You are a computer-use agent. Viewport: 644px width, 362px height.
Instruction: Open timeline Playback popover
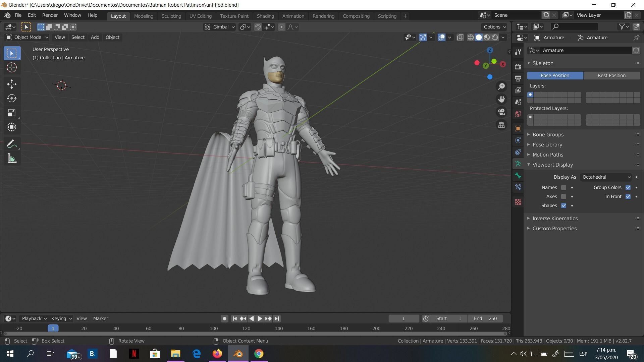pyautogui.click(x=34, y=318)
